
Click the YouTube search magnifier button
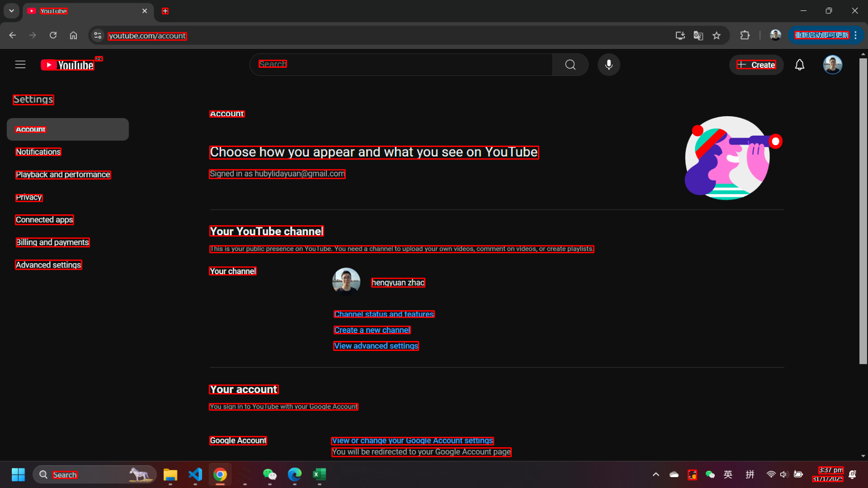point(570,64)
